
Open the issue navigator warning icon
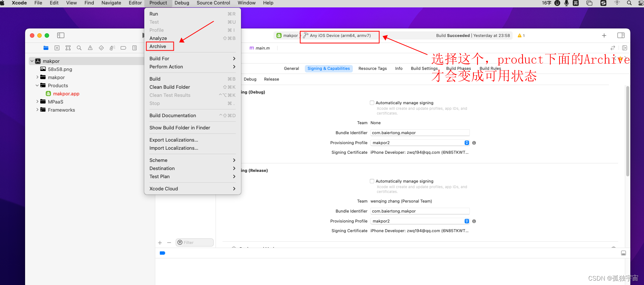coord(90,48)
